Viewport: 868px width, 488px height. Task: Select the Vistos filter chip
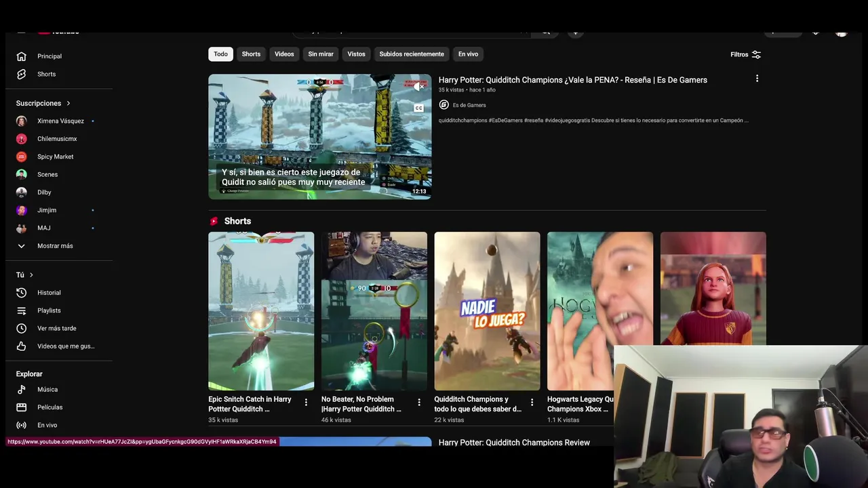[x=356, y=54]
